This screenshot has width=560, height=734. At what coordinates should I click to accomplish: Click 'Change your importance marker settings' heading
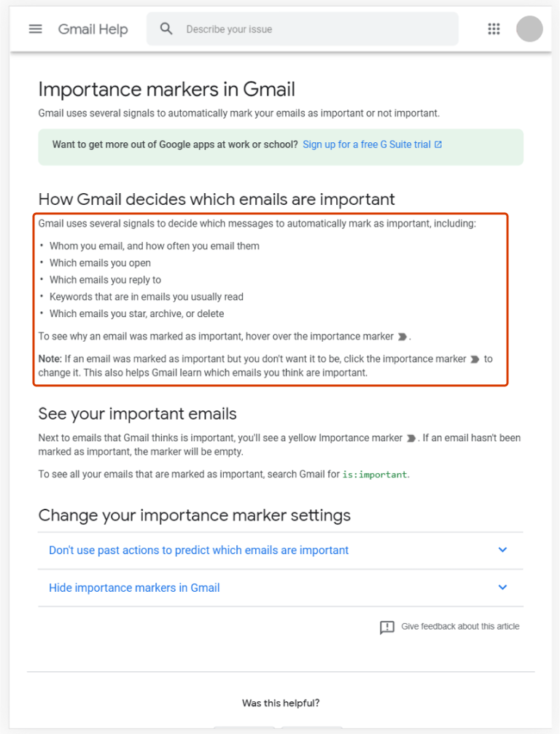194,515
